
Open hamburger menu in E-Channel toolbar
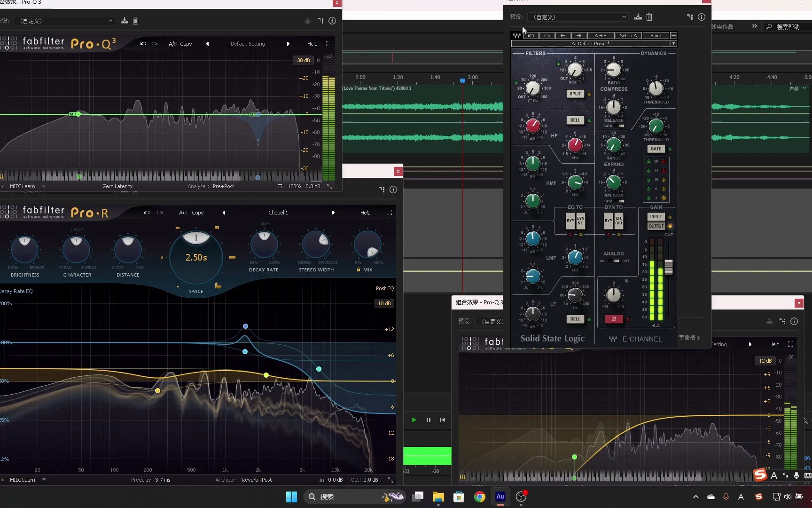pyautogui.click(x=673, y=35)
